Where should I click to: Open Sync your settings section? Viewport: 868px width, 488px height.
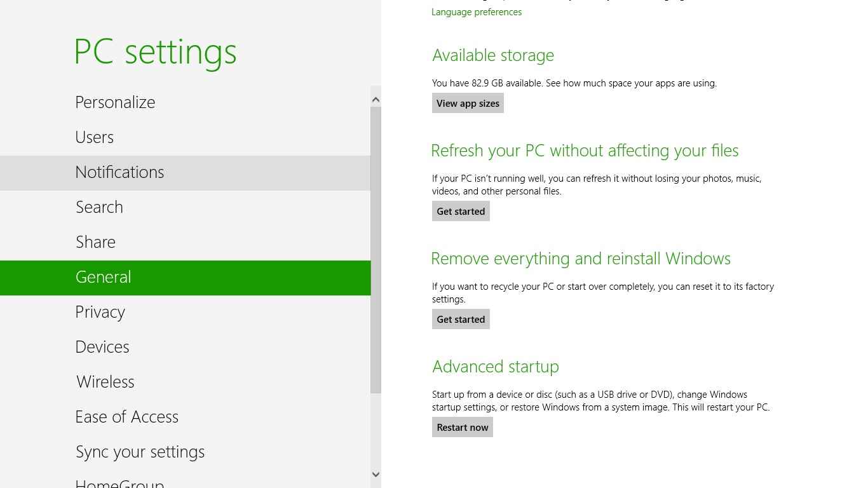point(140,451)
